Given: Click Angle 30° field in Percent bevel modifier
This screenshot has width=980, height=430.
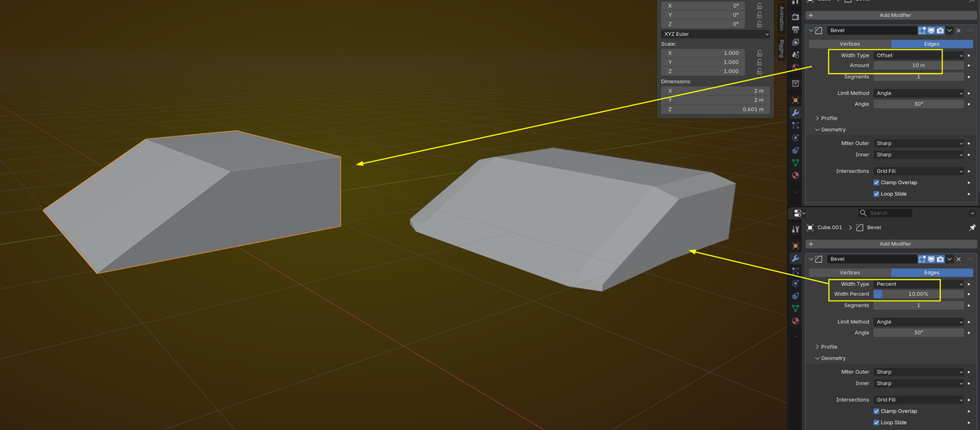Looking at the screenshot, I should coord(919,333).
